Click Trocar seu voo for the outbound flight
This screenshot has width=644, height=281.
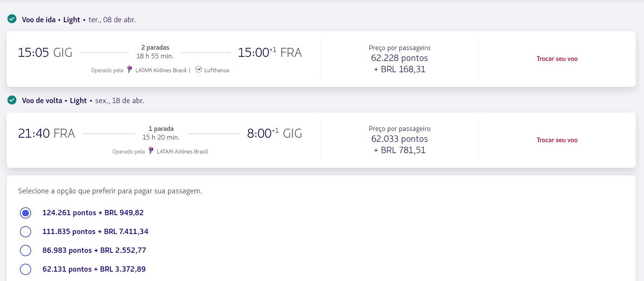pos(557,59)
